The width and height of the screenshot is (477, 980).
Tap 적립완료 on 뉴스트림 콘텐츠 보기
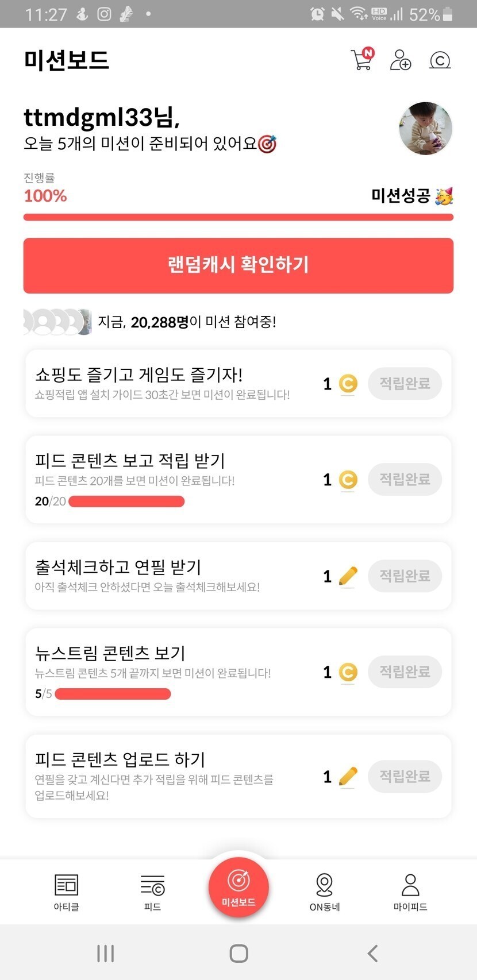point(405,672)
